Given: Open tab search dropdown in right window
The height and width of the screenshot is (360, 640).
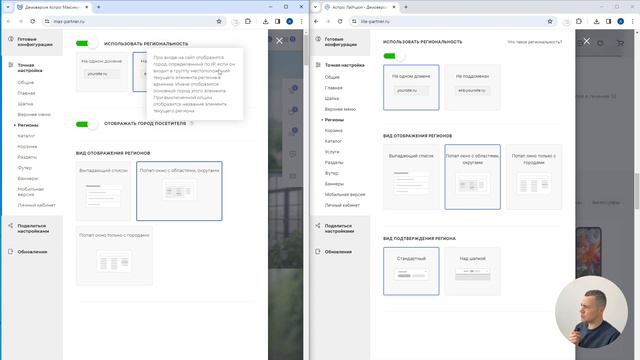Looking at the screenshot, I should (315, 7).
